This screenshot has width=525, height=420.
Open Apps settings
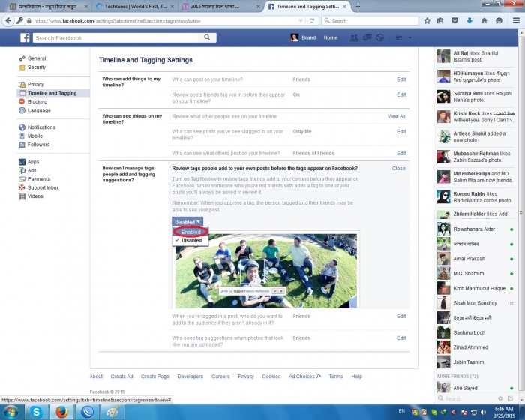(33, 162)
